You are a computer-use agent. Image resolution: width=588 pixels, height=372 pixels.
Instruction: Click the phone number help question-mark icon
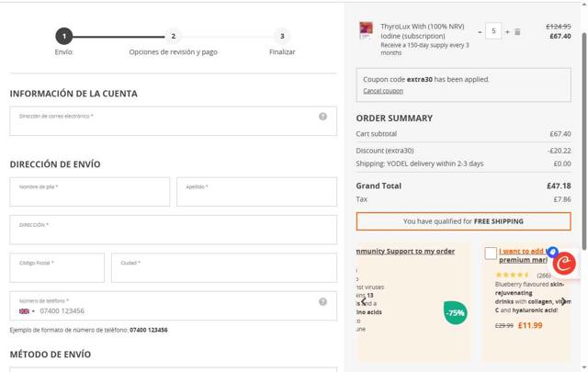pyautogui.click(x=322, y=302)
